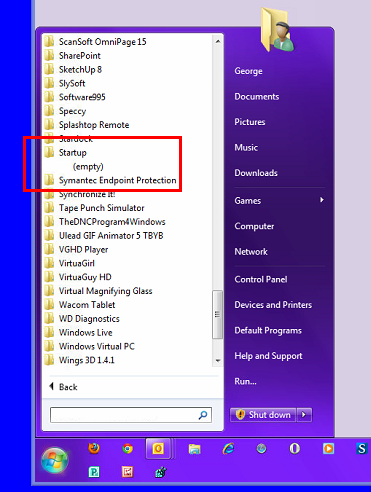
Task: Open Windows Media Player from the taskbar
Action: coord(328,449)
